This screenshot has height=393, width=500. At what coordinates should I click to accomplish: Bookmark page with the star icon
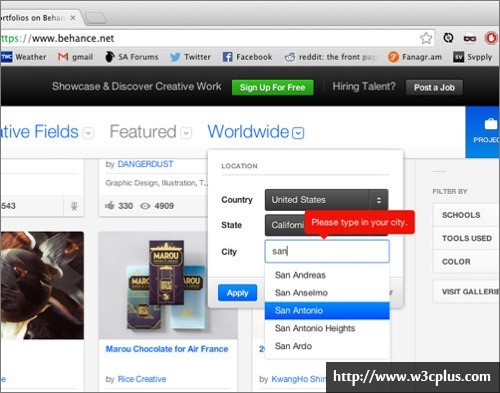[426, 38]
